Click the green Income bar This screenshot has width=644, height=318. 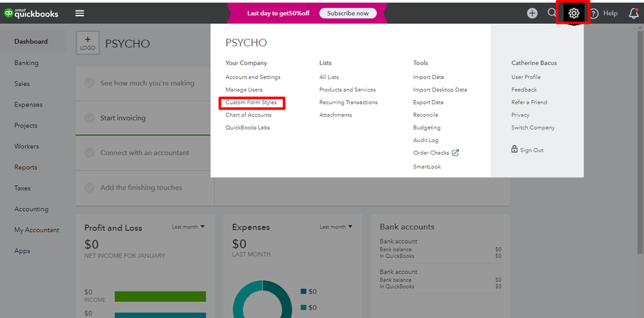tap(159, 296)
